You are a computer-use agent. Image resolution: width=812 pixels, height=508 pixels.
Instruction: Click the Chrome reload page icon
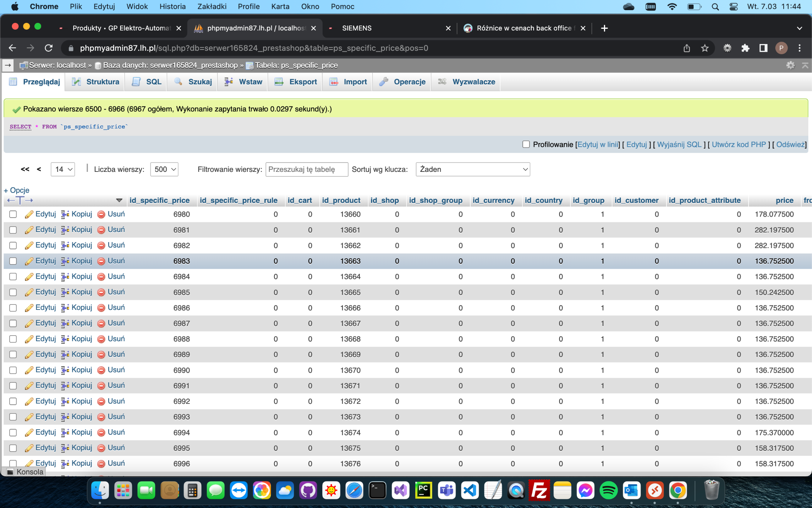[49, 48]
